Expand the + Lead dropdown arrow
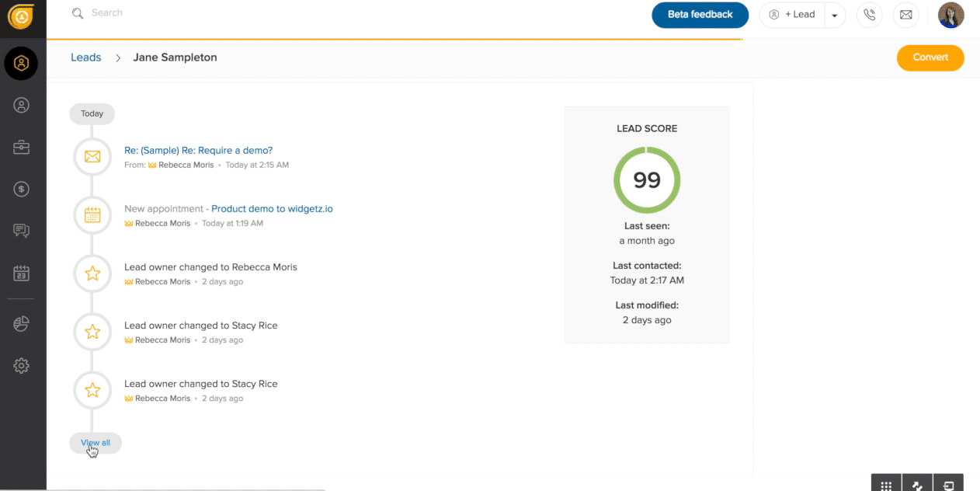This screenshot has width=980, height=491. (x=835, y=16)
